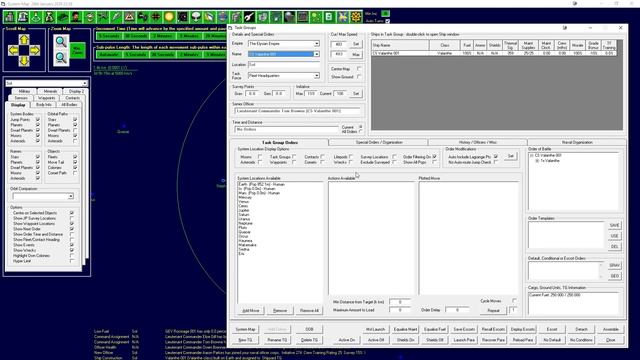This screenshot has height=360, width=640.
Task: Click the System Map button
Action: click(x=245, y=329)
